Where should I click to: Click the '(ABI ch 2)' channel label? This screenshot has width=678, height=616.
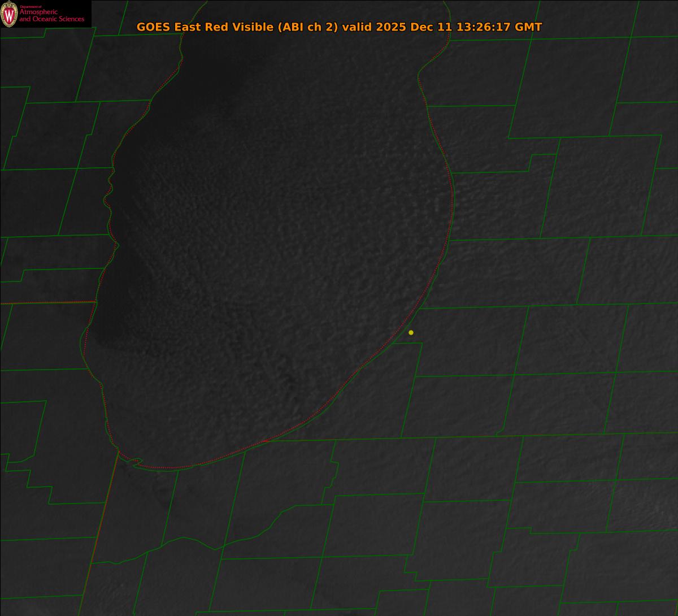coord(308,27)
